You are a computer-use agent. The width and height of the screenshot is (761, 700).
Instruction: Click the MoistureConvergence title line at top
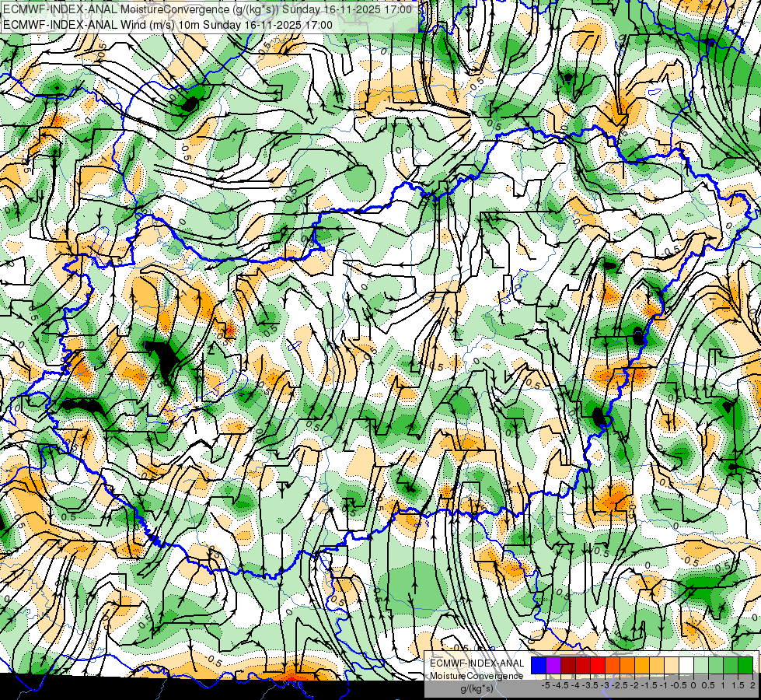[x=208, y=9]
